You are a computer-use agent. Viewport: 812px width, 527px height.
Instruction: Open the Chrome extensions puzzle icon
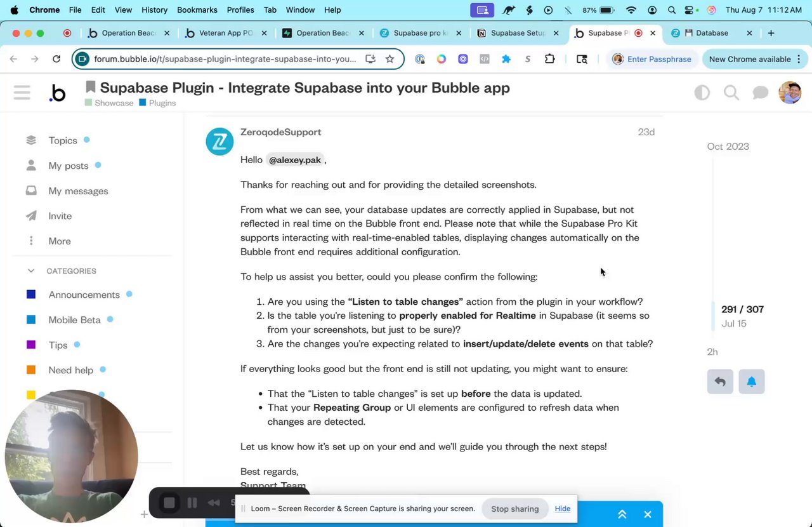[x=549, y=59]
